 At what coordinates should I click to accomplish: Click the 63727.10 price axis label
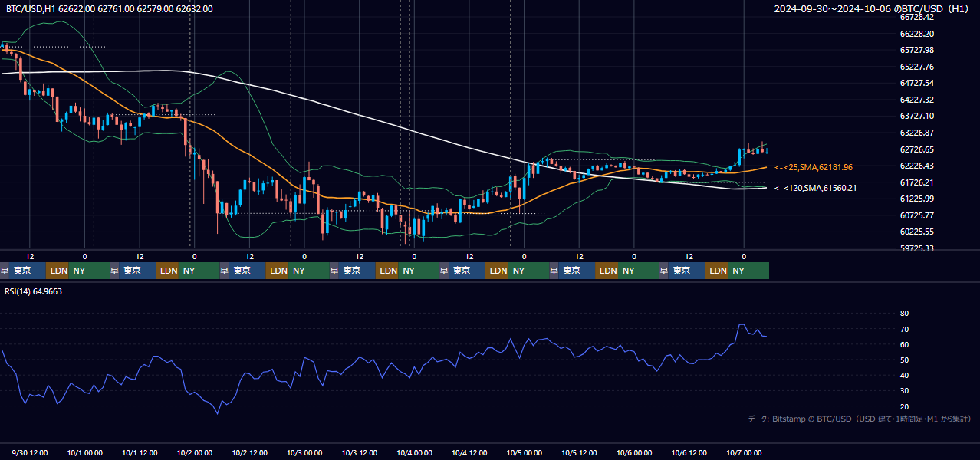click(x=916, y=116)
